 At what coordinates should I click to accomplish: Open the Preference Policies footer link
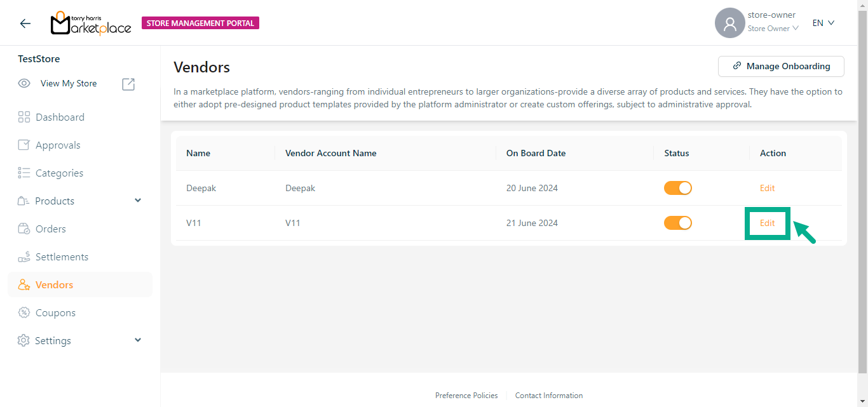click(466, 396)
